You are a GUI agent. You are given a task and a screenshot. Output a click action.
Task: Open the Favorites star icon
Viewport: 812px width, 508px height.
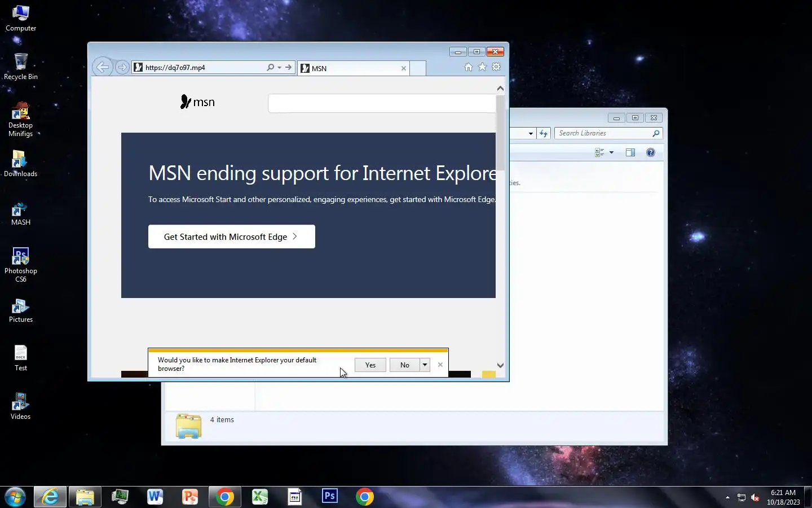tap(482, 67)
